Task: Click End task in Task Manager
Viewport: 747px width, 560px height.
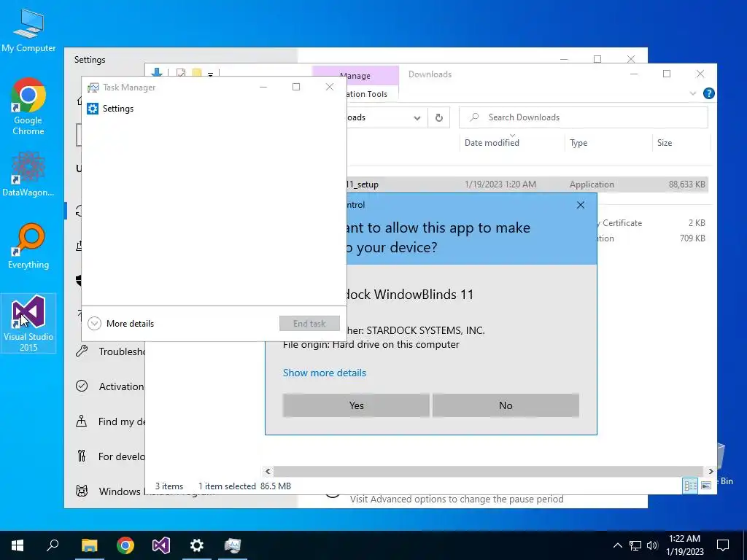Action: coord(309,323)
